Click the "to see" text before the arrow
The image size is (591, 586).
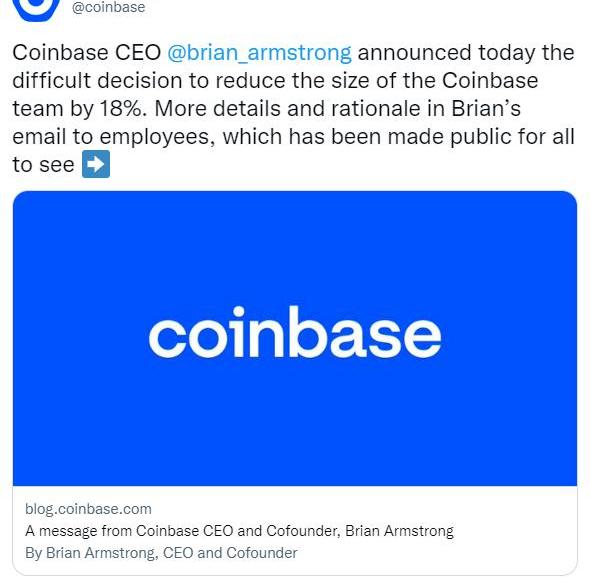coord(43,165)
